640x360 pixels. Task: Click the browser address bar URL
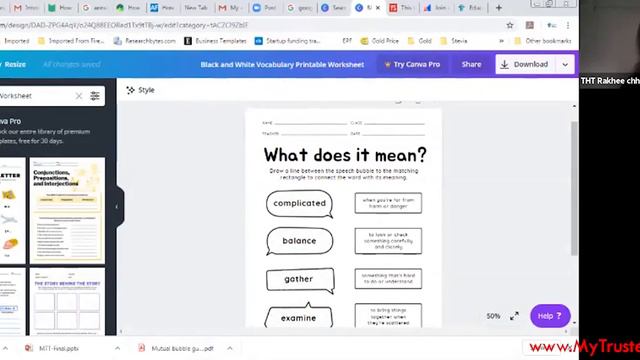[124, 25]
